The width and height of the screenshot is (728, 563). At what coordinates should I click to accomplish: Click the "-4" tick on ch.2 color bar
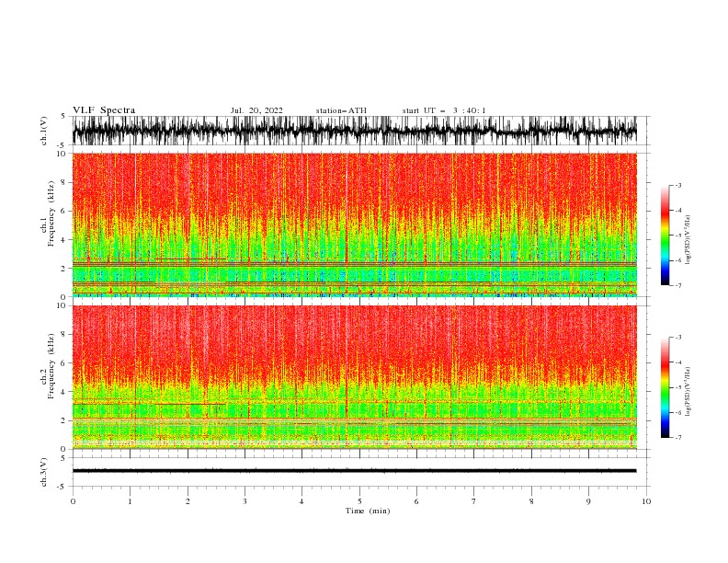click(x=677, y=362)
